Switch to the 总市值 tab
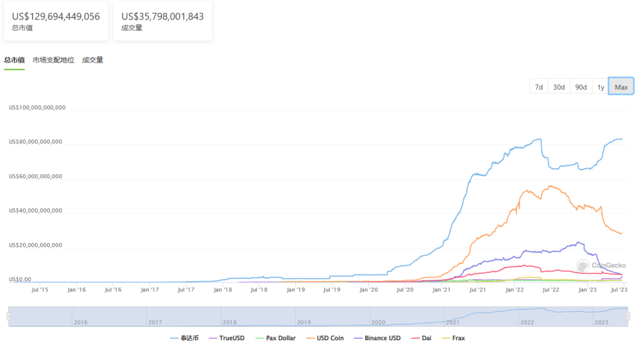 tap(14, 60)
